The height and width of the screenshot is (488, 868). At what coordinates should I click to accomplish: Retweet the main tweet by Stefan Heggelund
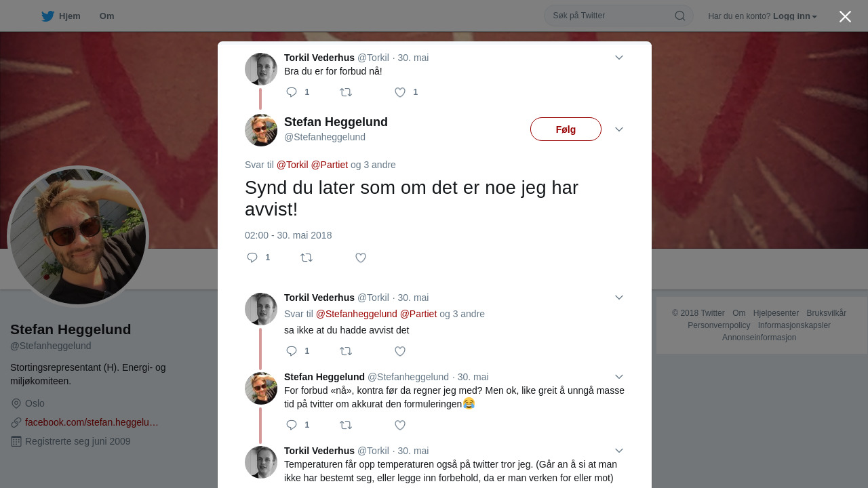(x=307, y=258)
